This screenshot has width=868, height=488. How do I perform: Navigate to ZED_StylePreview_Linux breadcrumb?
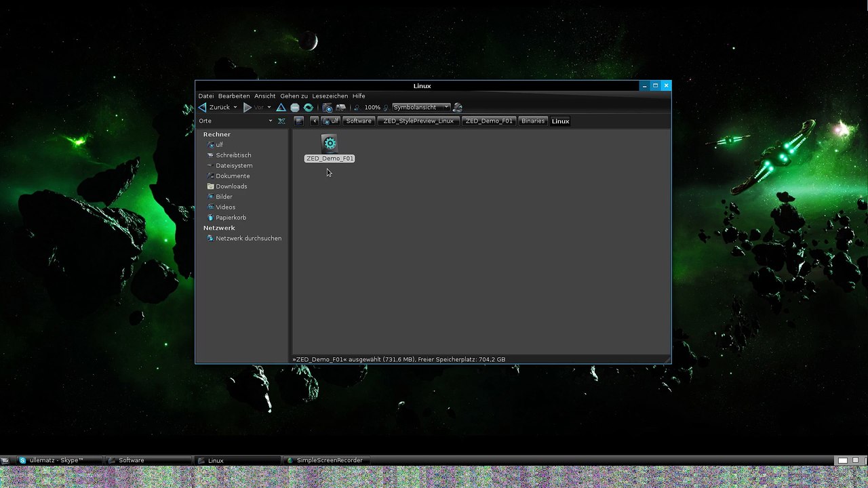point(418,121)
